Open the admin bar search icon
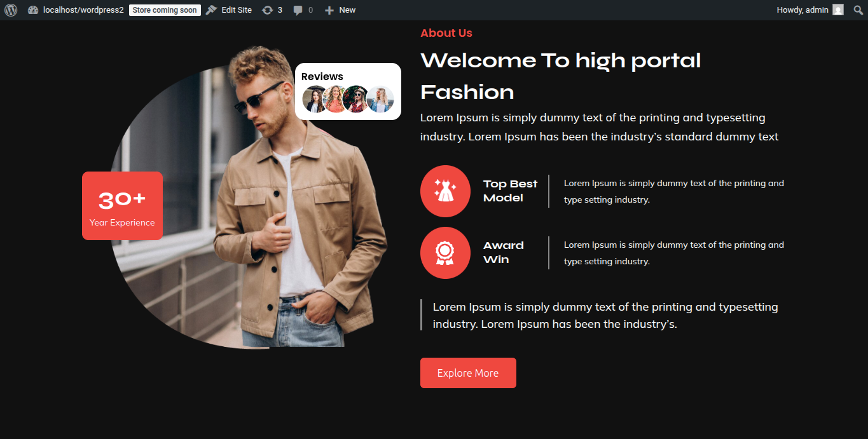Image resolution: width=868 pixels, height=439 pixels. coord(858,10)
